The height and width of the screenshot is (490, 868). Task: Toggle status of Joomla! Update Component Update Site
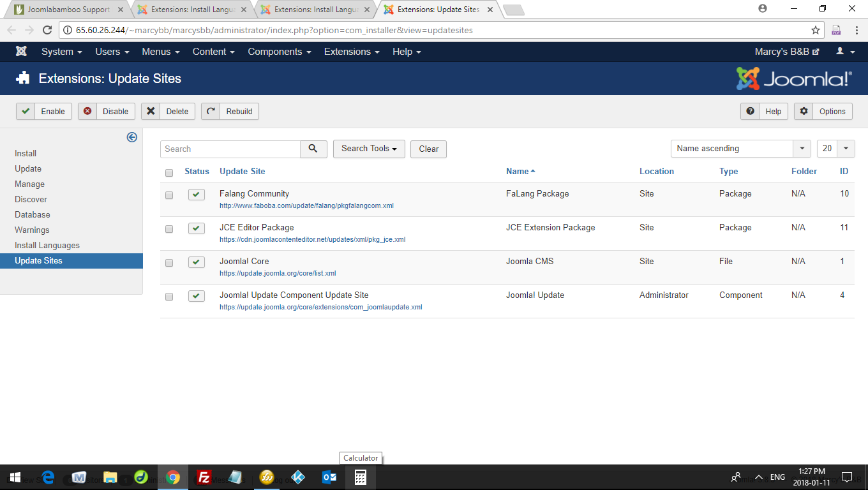197,296
